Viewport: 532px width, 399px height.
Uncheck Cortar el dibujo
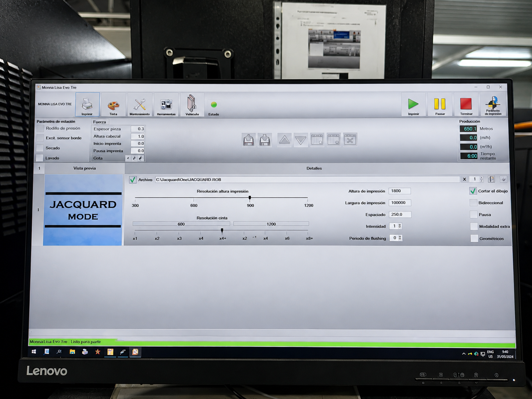click(x=473, y=191)
